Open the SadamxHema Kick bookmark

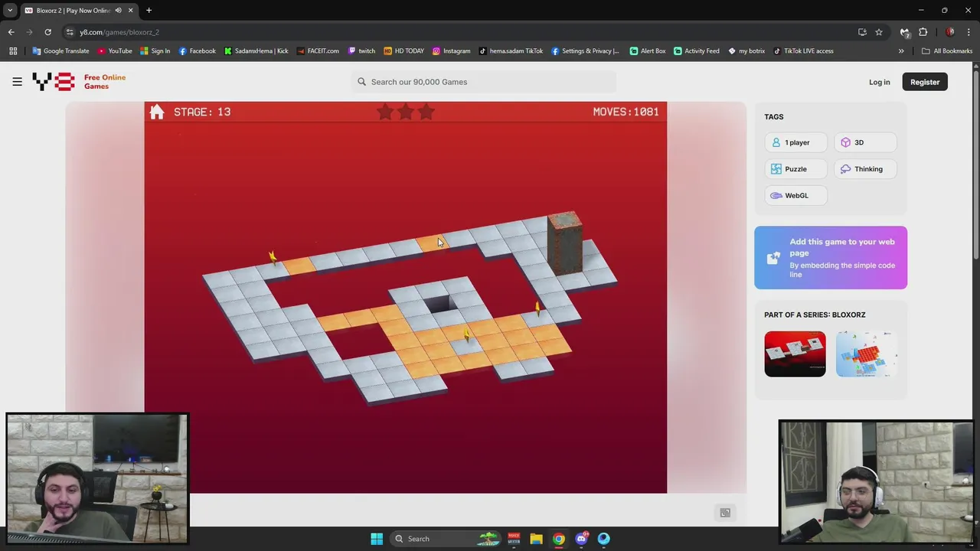[x=256, y=51]
